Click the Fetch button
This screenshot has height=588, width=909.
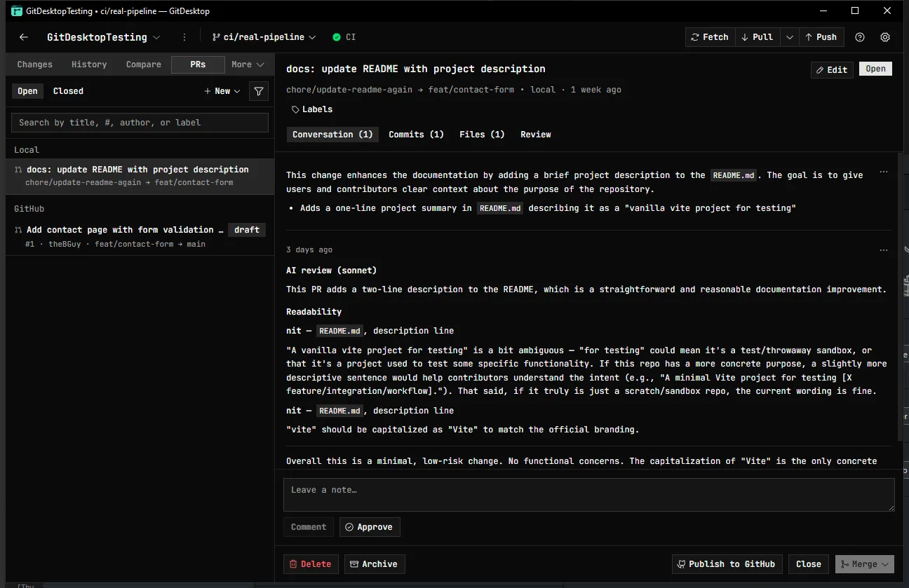tap(710, 37)
